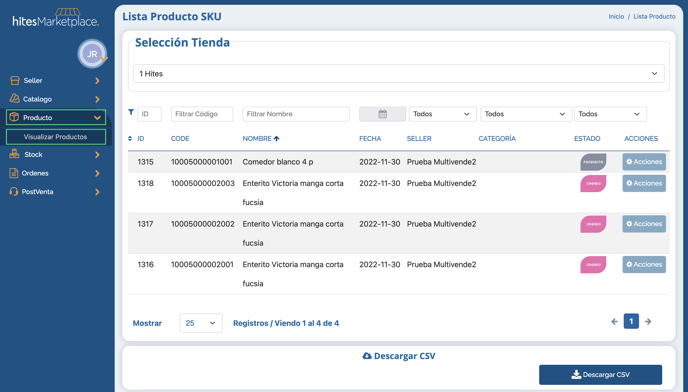The height and width of the screenshot is (392, 688).
Task: Expand the PostVenta menu chevron
Action: (97, 192)
